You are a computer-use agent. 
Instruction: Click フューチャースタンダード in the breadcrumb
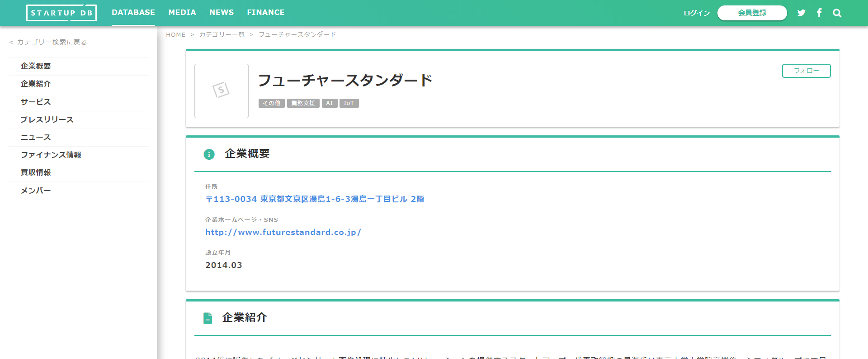click(x=297, y=35)
